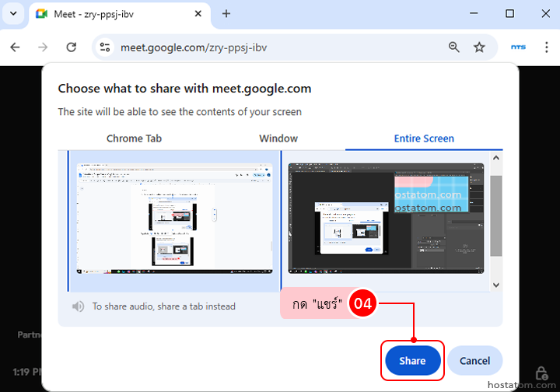Open the tab search dropdown arrow
Viewport: 560px width, 392px height.
[13, 14]
